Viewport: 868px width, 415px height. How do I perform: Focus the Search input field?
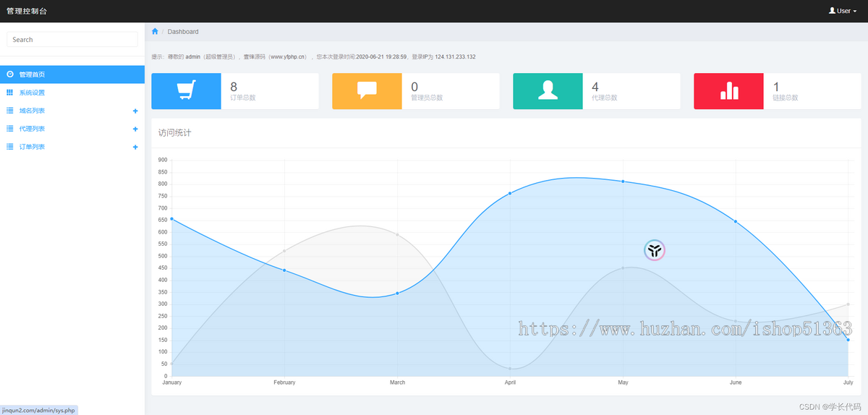click(72, 40)
